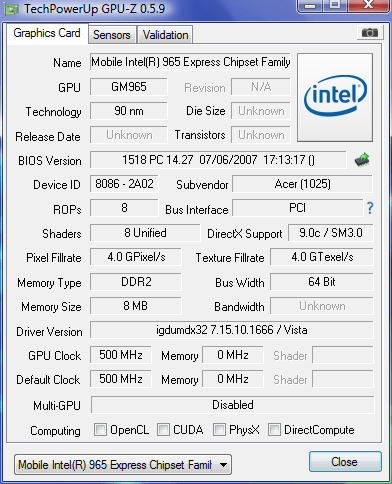Click the GPU Clock row empty Shader field
Image resolution: width=392 pixels, height=484 pixels.
click(x=343, y=355)
